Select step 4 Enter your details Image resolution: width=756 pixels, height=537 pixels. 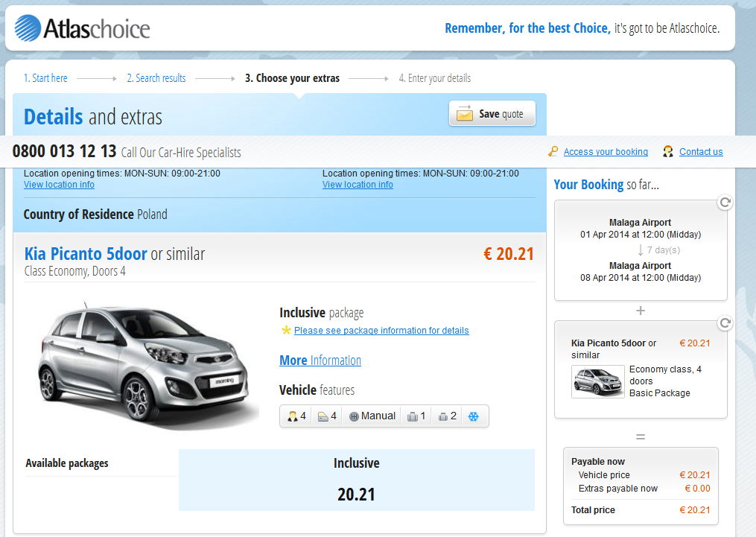pos(434,78)
